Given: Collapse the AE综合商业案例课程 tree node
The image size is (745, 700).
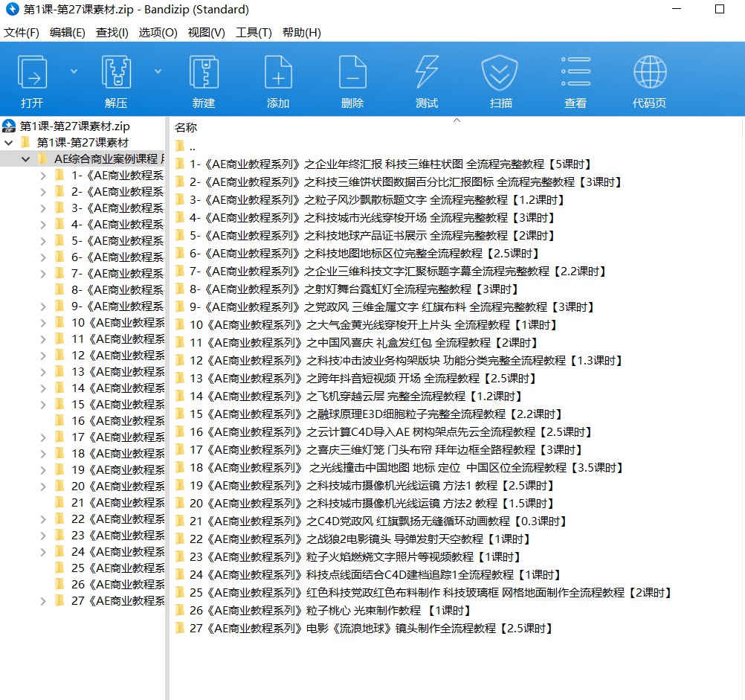Looking at the screenshot, I should click(26, 159).
